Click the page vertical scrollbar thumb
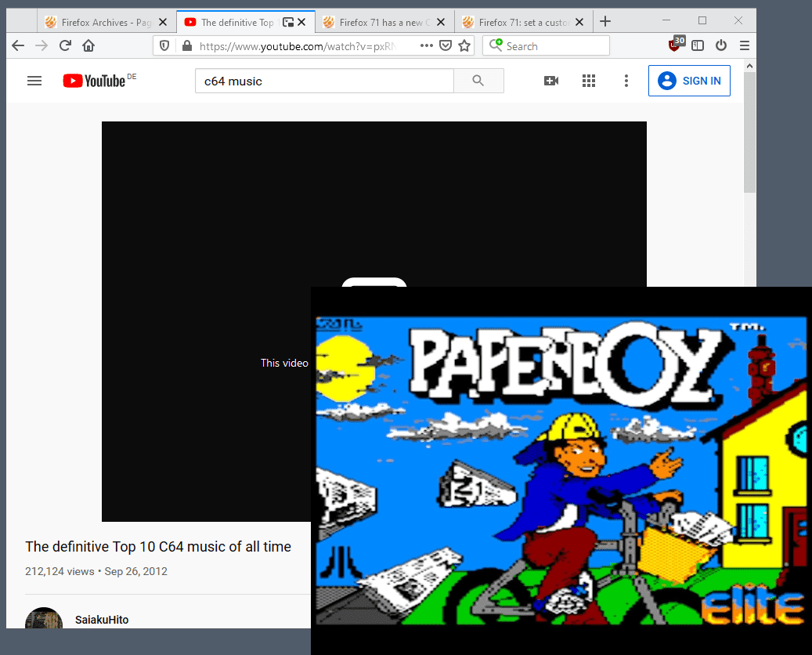The height and width of the screenshot is (655, 812). click(749, 132)
